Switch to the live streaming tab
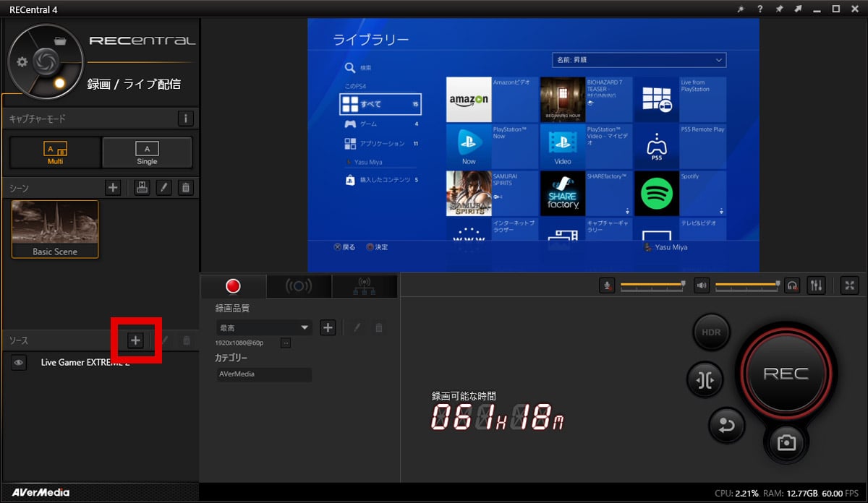 coord(299,286)
